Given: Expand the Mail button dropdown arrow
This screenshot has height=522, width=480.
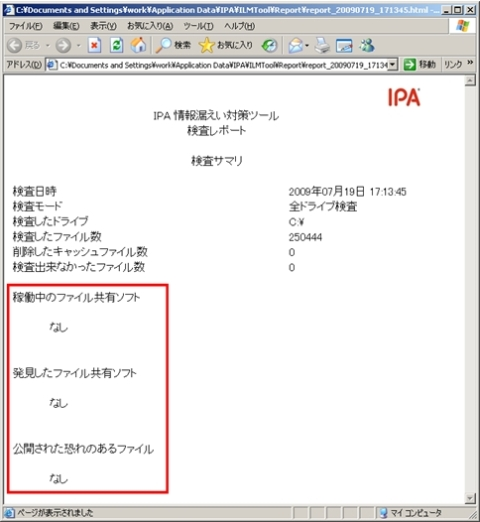Looking at the screenshot, I should [307, 45].
